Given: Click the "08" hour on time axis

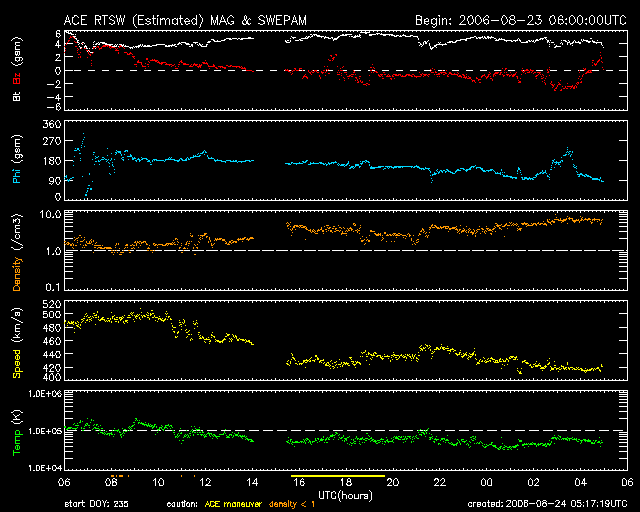Looking at the screenshot, I should click(x=111, y=482).
